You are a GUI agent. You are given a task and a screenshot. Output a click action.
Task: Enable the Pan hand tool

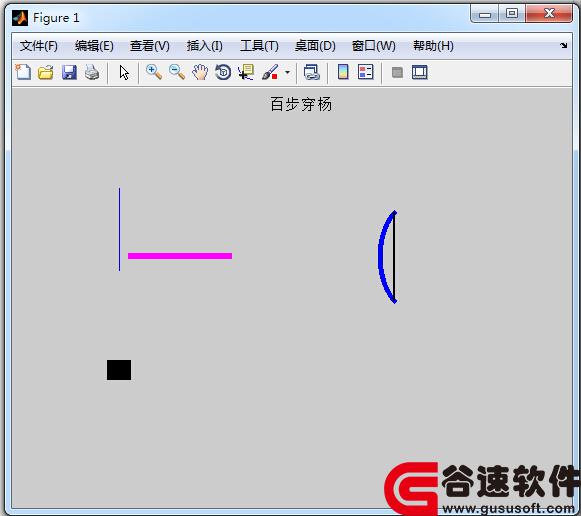200,72
